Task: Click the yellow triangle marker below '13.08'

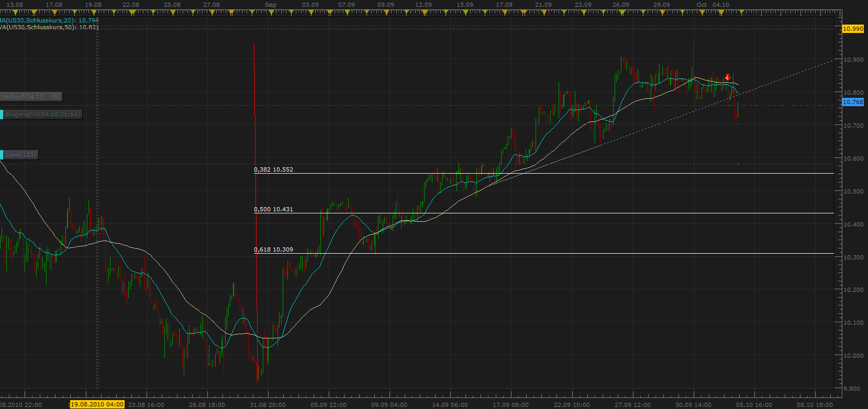Action: 15,11
